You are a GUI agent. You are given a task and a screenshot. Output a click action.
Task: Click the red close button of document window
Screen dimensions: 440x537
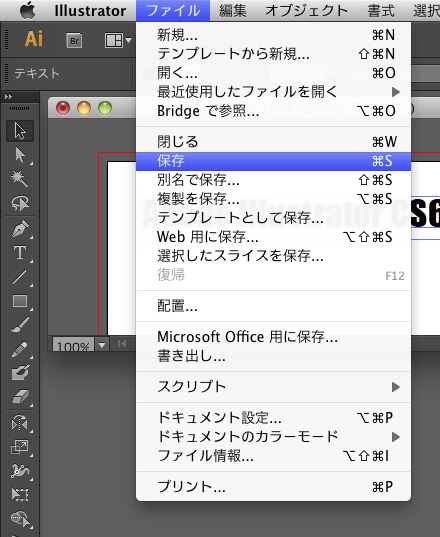pos(63,108)
